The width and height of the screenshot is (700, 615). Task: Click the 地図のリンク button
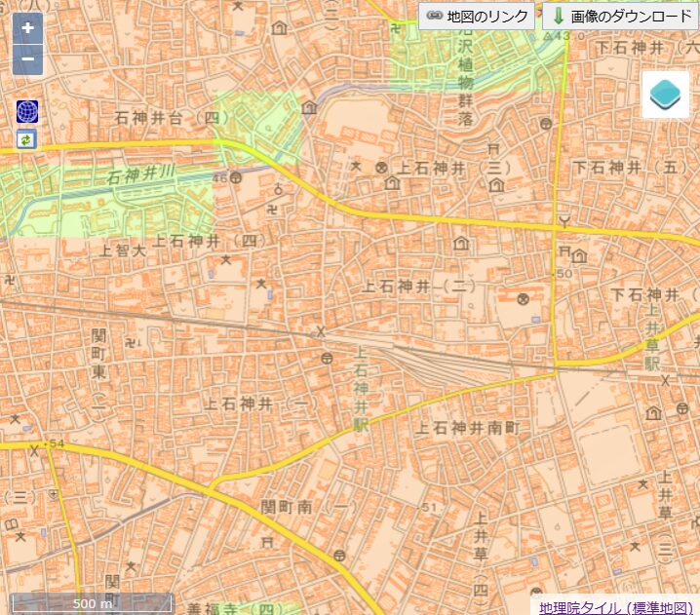tap(478, 17)
